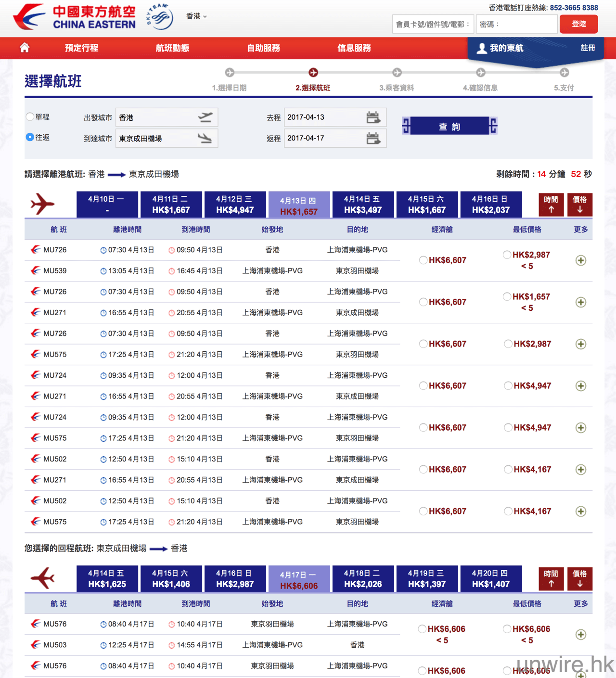Open the return date calendar icon
This screenshot has width=616, height=678.
coord(373,139)
